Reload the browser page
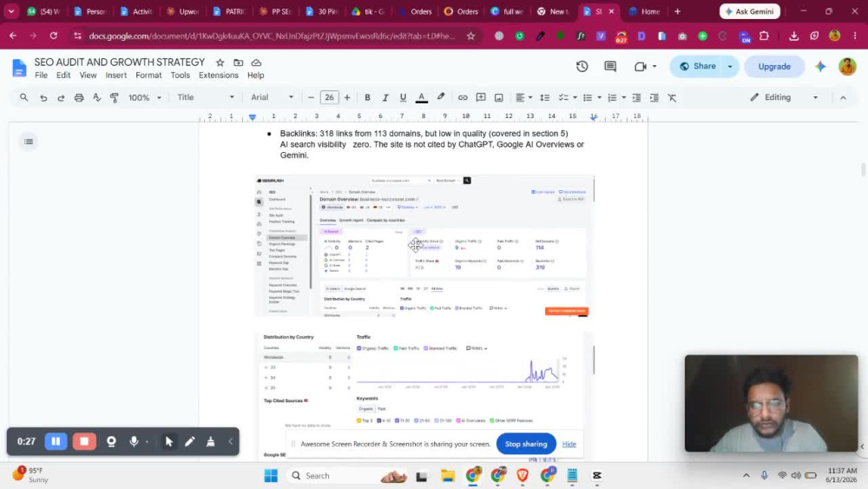This screenshot has width=868, height=489. 53,36
